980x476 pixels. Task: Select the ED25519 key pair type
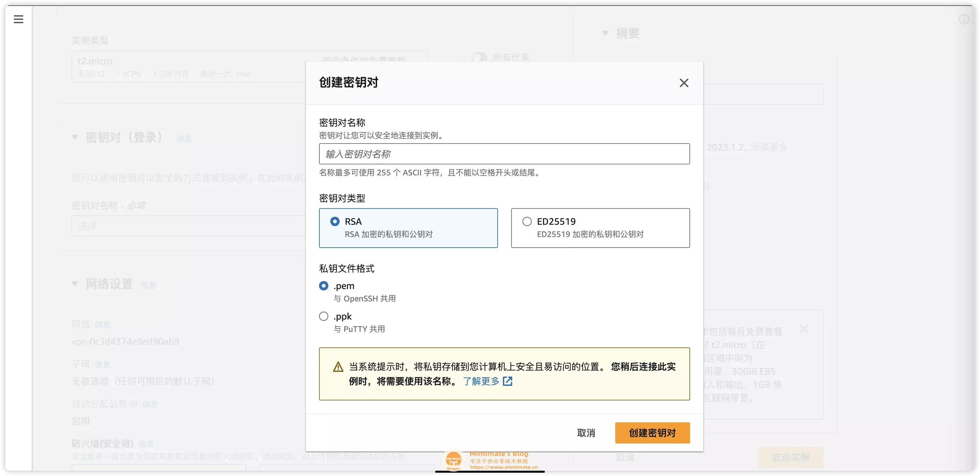pos(600,228)
